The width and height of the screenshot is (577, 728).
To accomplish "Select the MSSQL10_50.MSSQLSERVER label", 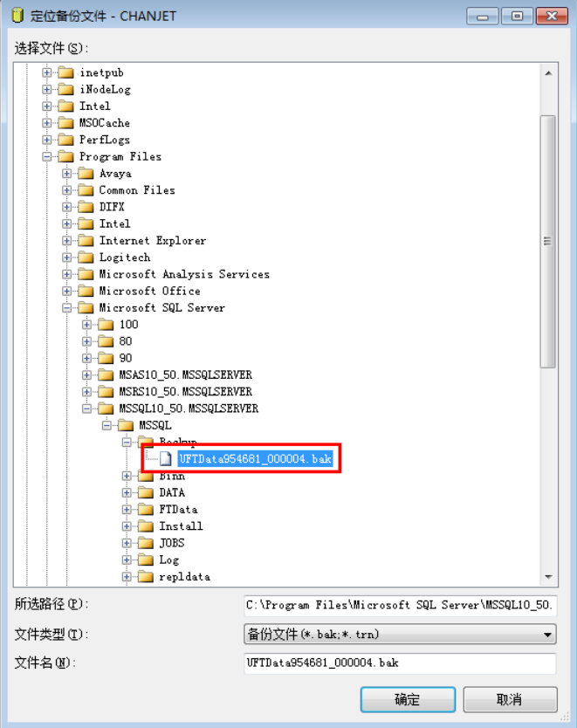I will [x=189, y=409].
